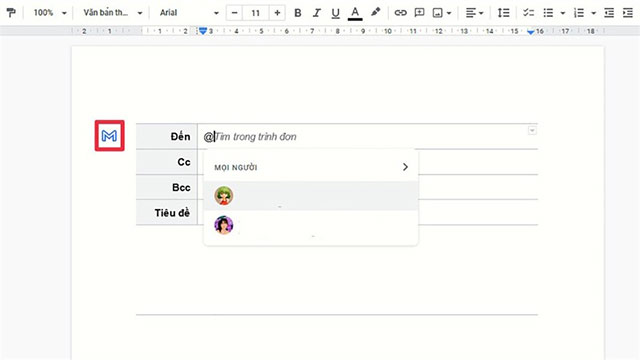
Task: Click the Tiêu đề label cell
Action: (x=167, y=212)
